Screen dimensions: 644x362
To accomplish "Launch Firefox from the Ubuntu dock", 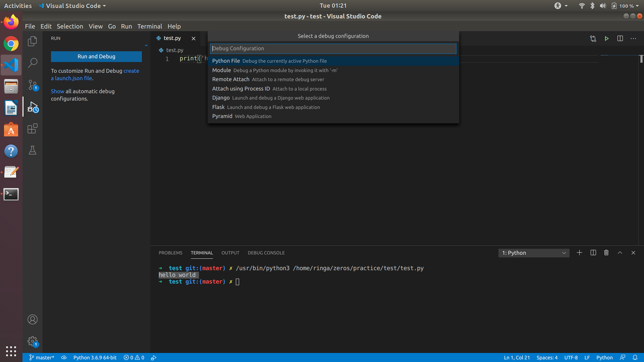I will 11,22.
